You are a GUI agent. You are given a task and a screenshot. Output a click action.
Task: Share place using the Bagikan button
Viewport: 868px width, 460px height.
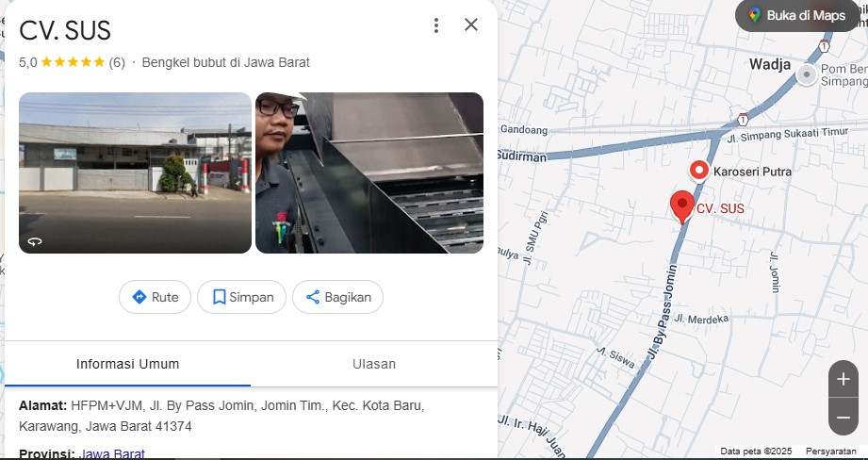pyautogui.click(x=337, y=297)
